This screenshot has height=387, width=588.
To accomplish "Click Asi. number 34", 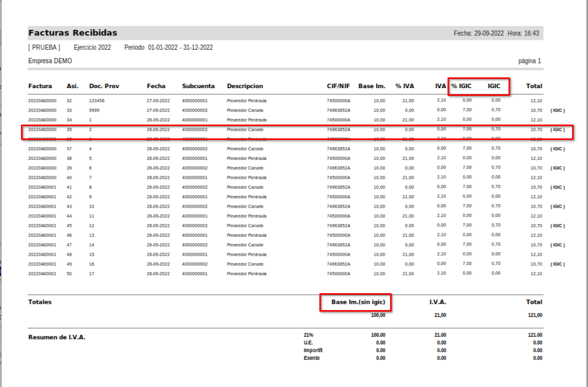I will (69, 120).
